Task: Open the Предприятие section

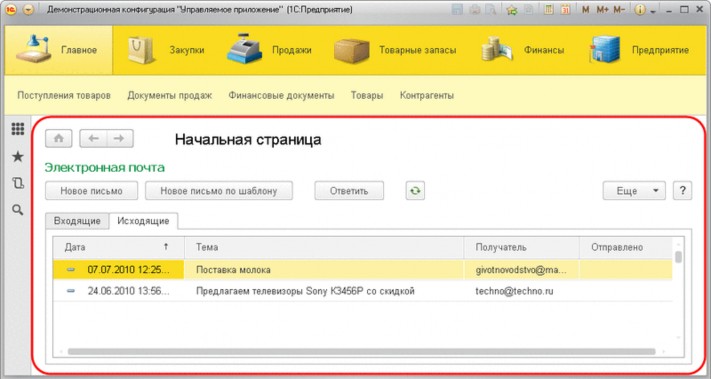Action: tap(639, 50)
